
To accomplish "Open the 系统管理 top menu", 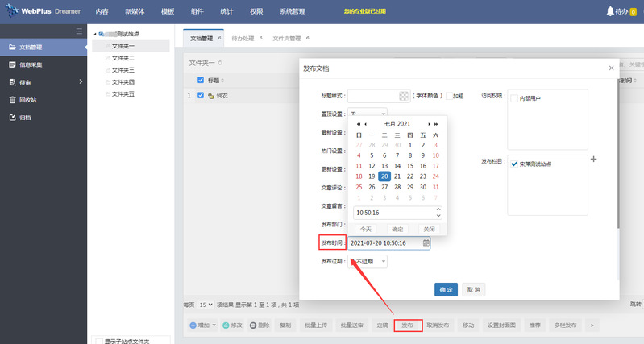I will click(x=293, y=11).
